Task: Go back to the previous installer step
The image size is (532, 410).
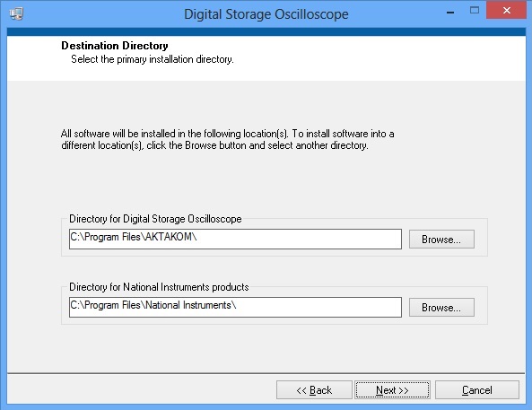Action: click(x=314, y=390)
